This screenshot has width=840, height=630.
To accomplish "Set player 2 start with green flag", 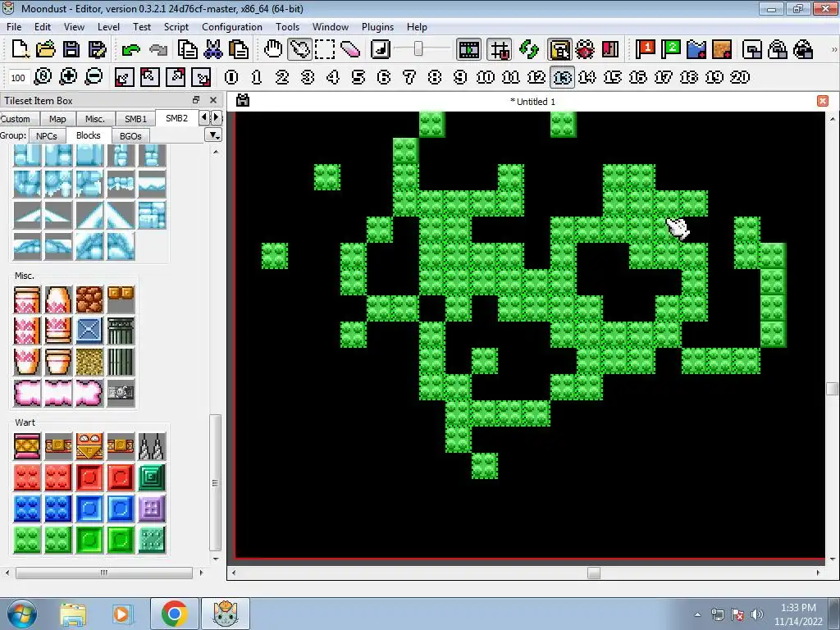I will pos(671,49).
